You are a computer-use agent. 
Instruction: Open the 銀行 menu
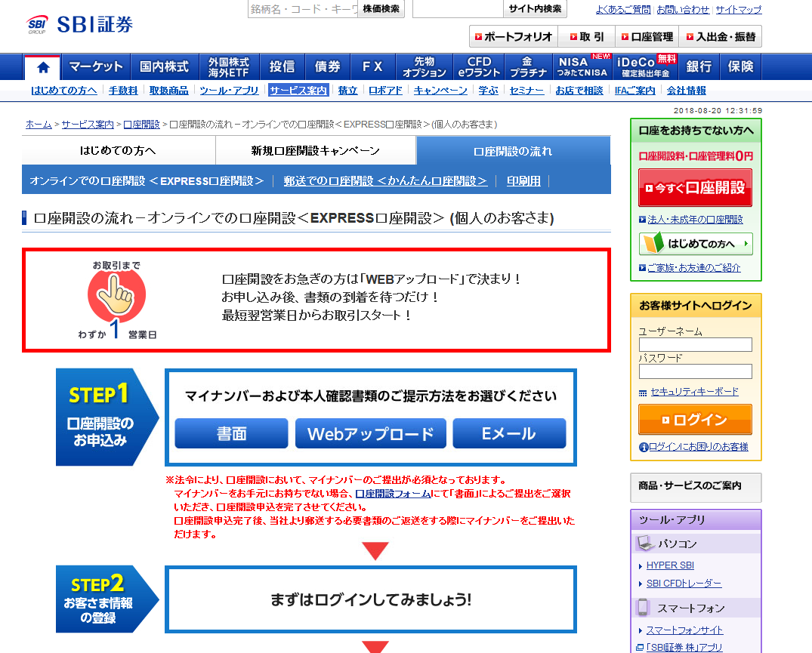click(x=699, y=66)
